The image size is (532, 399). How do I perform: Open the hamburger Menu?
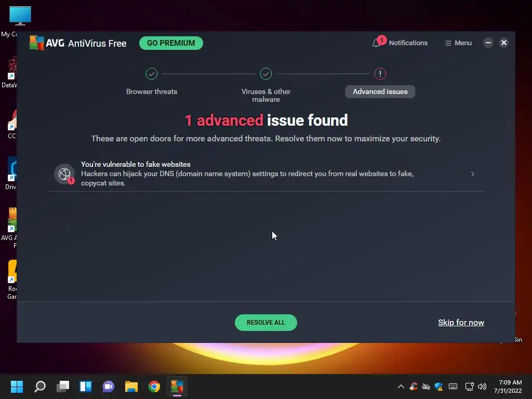tap(458, 43)
